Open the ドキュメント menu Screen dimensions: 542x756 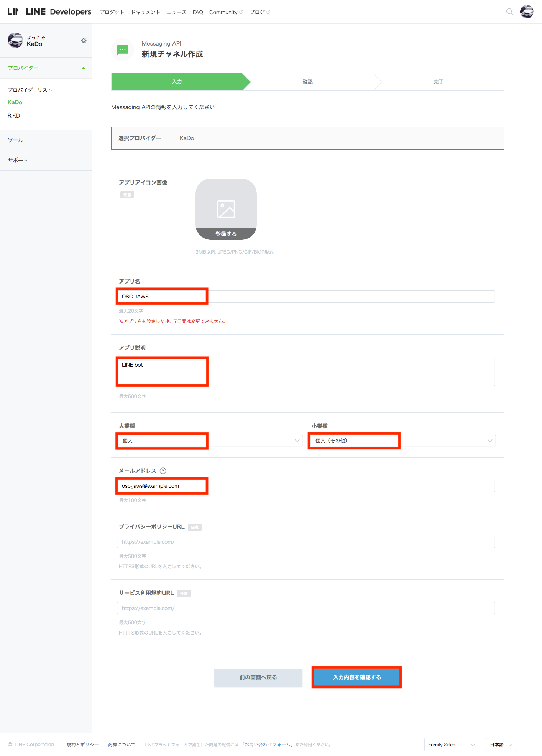(146, 12)
